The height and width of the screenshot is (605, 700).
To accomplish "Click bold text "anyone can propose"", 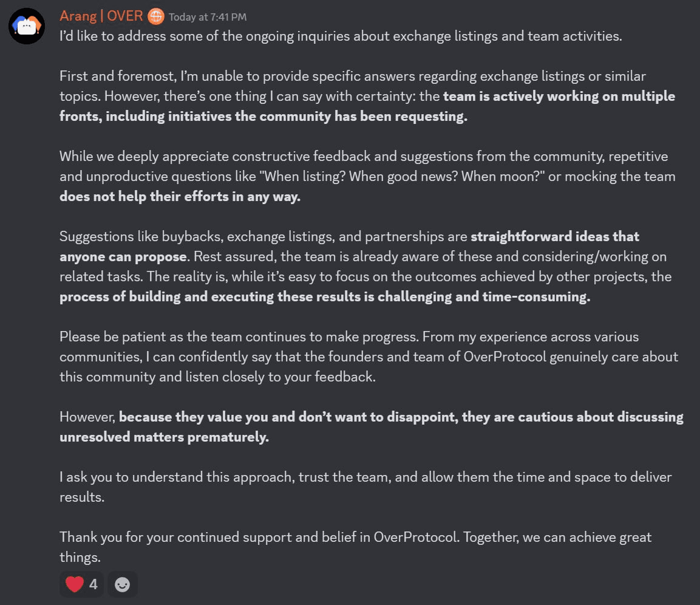I will (x=123, y=256).
